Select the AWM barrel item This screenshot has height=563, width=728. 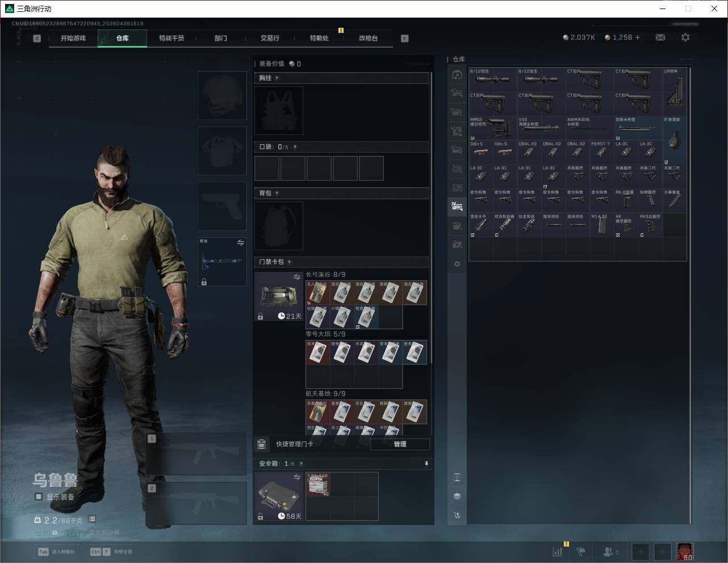[590, 128]
